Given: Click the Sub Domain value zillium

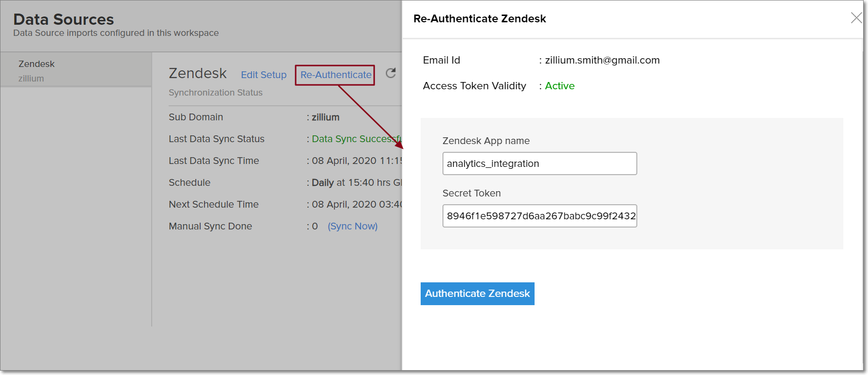Looking at the screenshot, I should pos(325,117).
